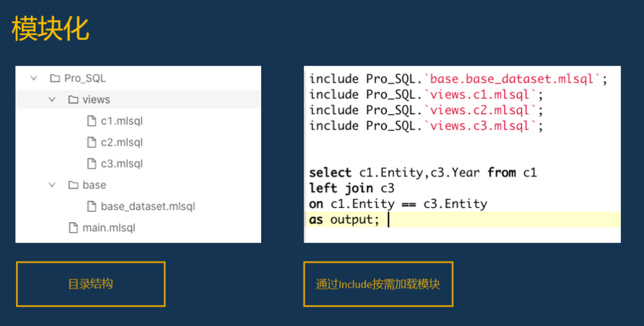Click the base folder icon
The height and width of the screenshot is (326, 644).
[x=73, y=185]
